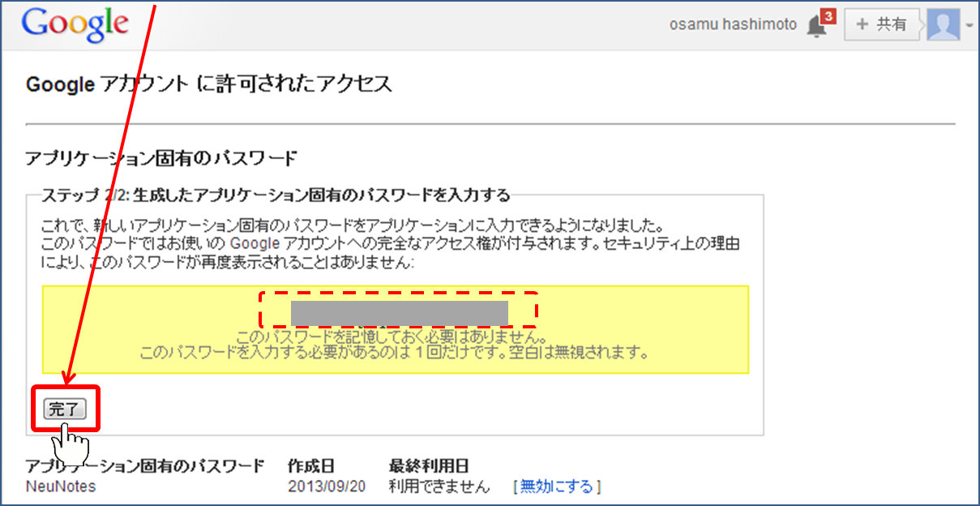Click the profile avatar picture
Viewport: 980px width, 506px height.
click(943, 24)
